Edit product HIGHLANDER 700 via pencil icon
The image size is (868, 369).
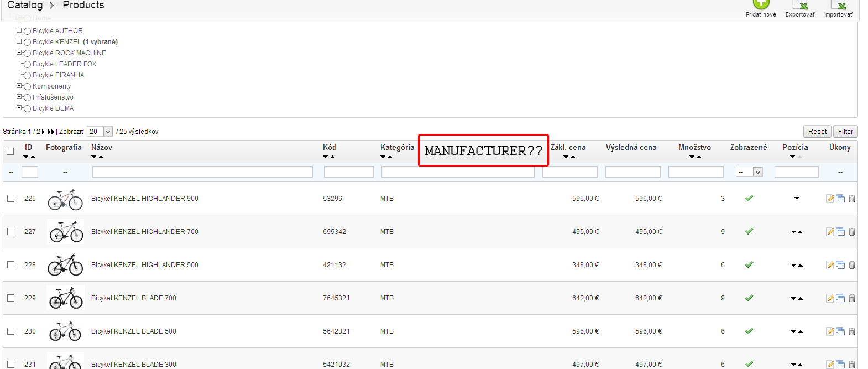coord(830,232)
